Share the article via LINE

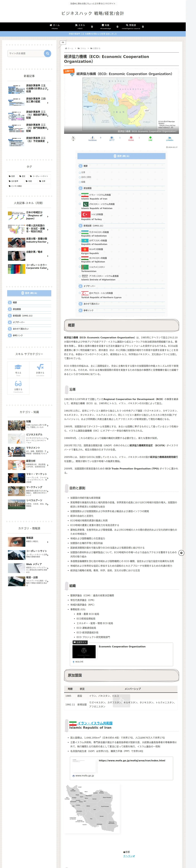coord(151,138)
